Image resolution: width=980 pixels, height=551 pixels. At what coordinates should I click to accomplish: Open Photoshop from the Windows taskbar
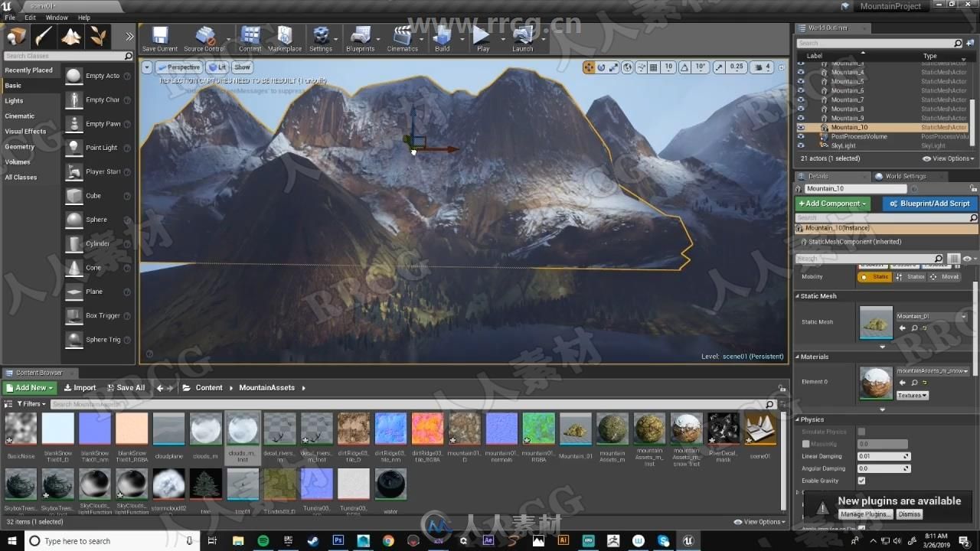tap(338, 540)
